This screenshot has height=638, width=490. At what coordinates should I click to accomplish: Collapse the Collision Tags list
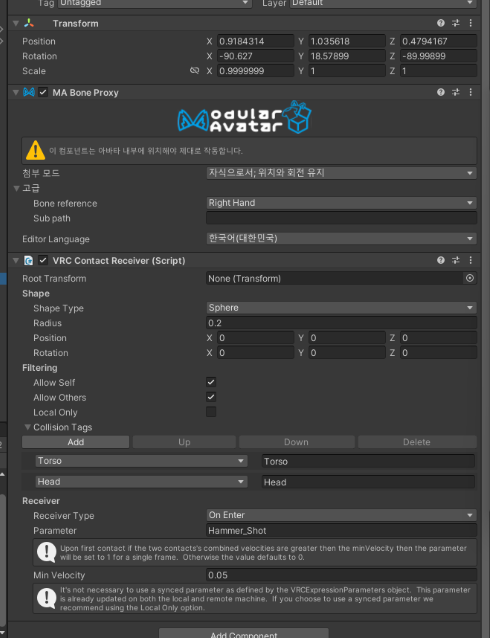(28, 427)
